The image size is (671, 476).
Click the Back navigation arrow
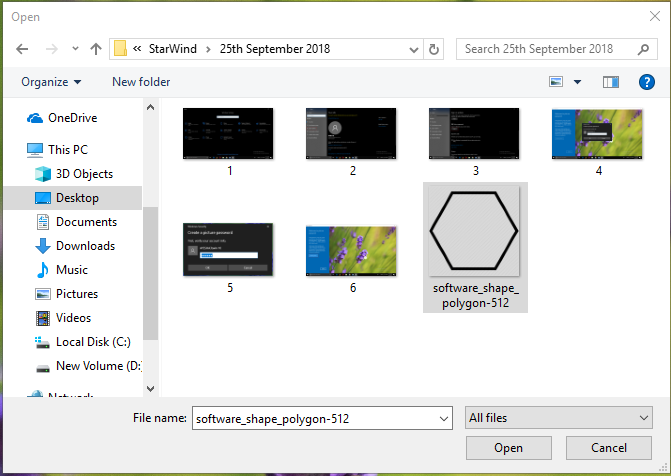23,49
